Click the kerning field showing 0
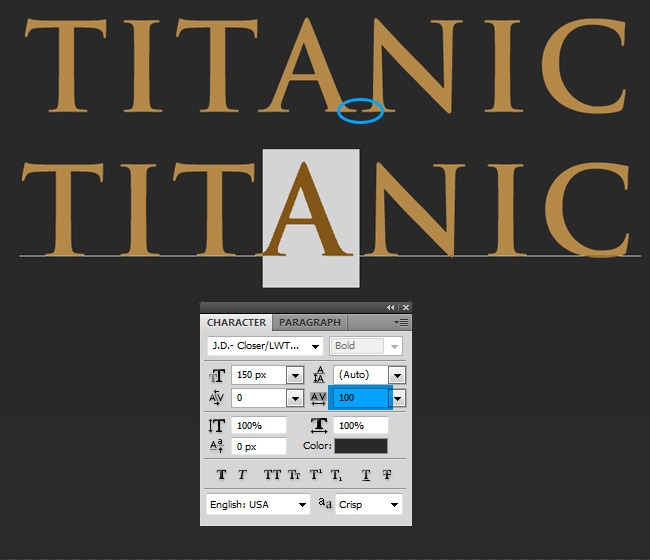This screenshot has width=650, height=560. [259, 398]
